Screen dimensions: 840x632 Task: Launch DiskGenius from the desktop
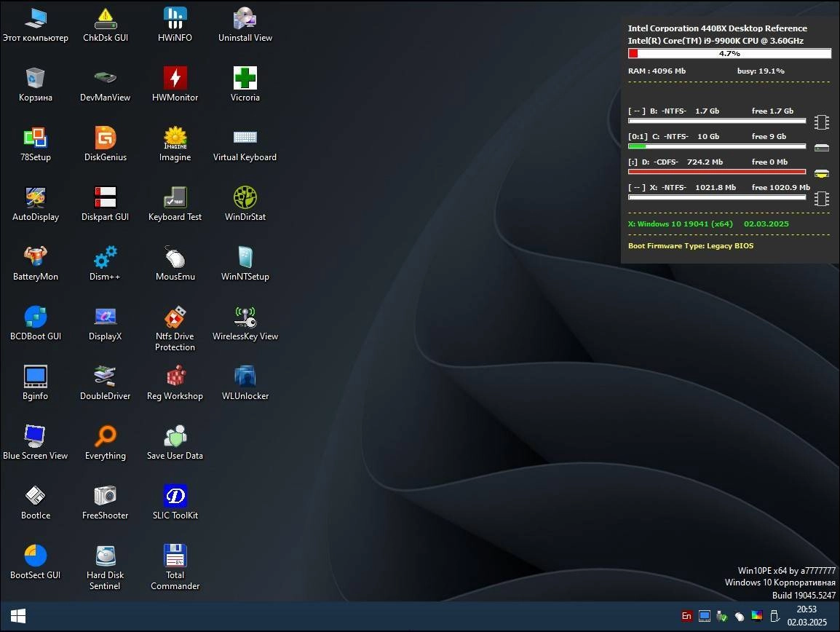pos(106,144)
